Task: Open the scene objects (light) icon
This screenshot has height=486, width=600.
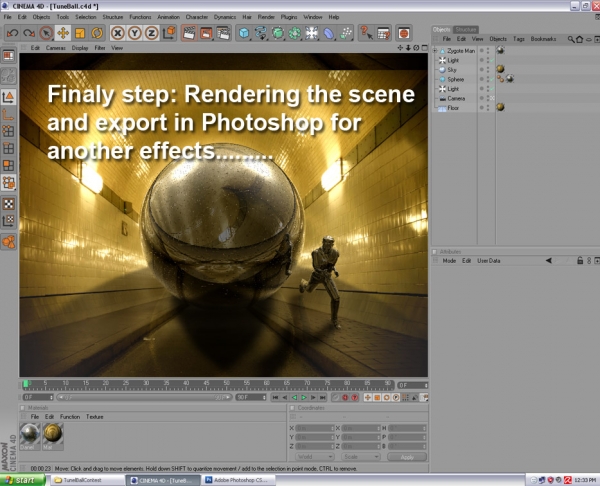Action: click(311, 33)
